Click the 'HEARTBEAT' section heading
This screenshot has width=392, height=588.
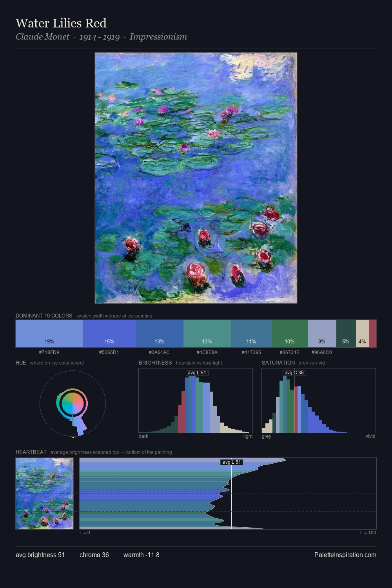(31, 452)
